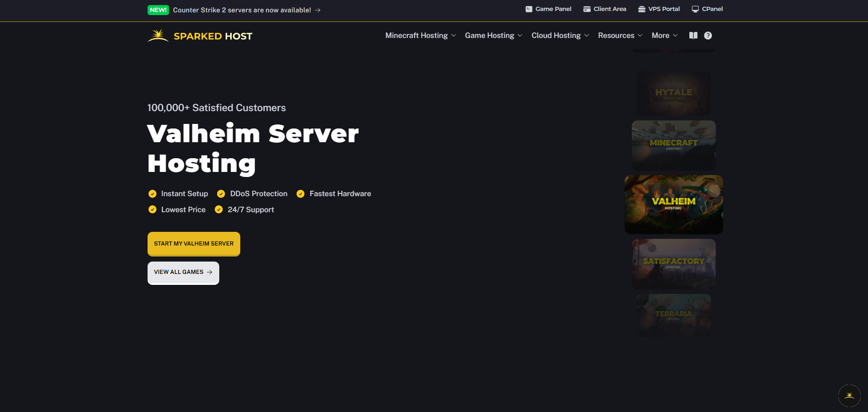The height and width of the screenshot is (412, 868).
Task: Click the arrow inside View All Games
Action: (209, 272)
